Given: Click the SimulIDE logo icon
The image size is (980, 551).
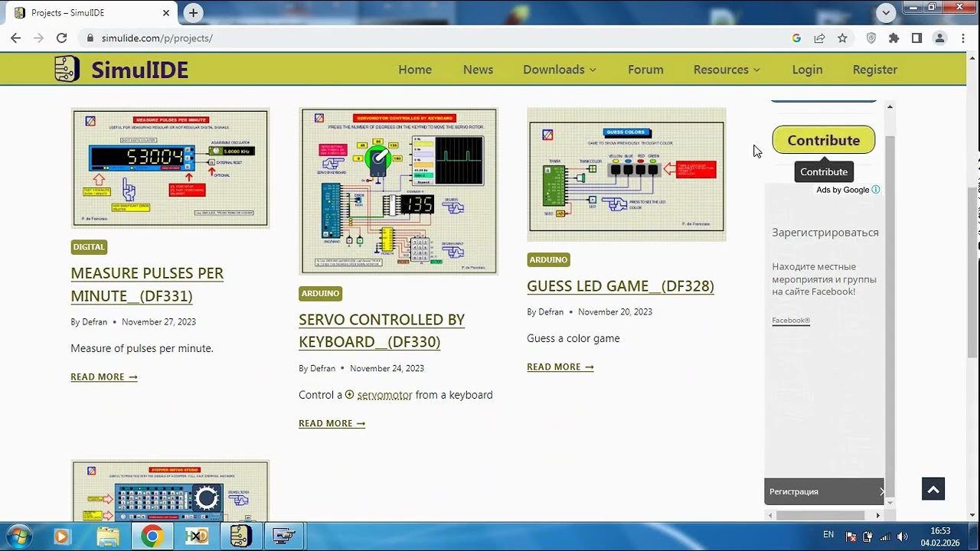Looking at the screenshot, I should (x=67, y=69).
